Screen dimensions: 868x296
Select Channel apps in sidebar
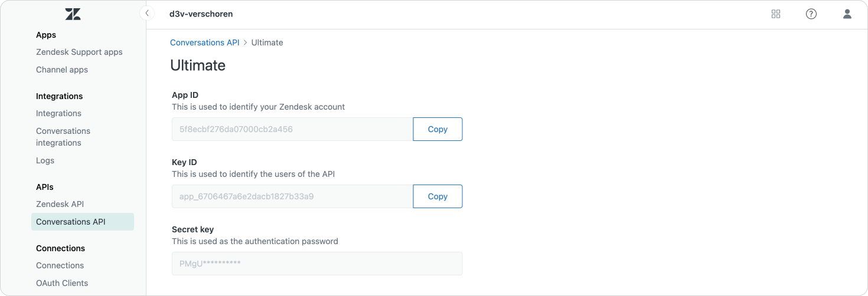[62, 70]
